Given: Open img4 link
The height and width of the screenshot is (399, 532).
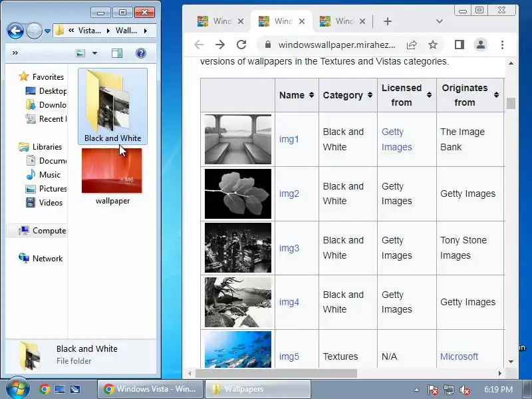Looking at the screenshot, I should pyautogui.click(x=289, y=302).
